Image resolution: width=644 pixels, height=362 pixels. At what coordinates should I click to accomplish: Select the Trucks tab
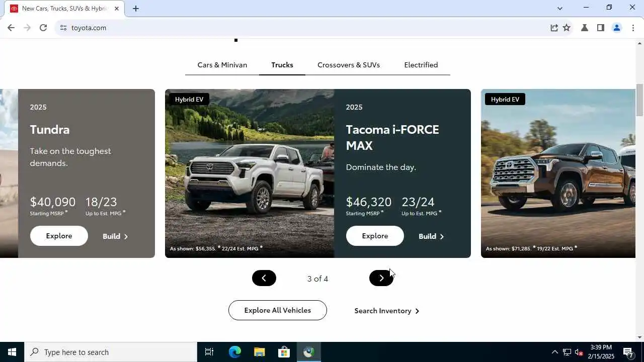(x=282, y=65)
